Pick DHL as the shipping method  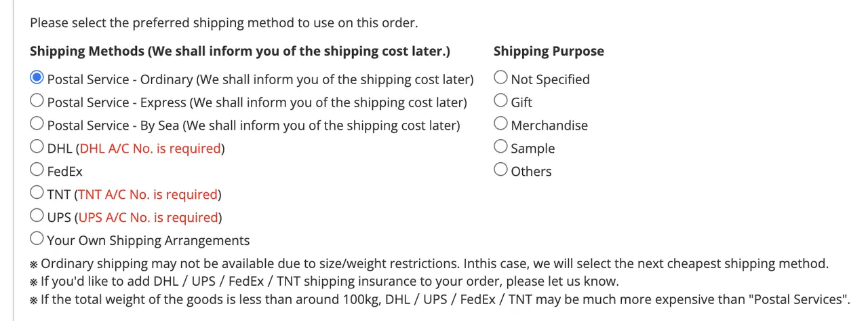pos(37,147)
